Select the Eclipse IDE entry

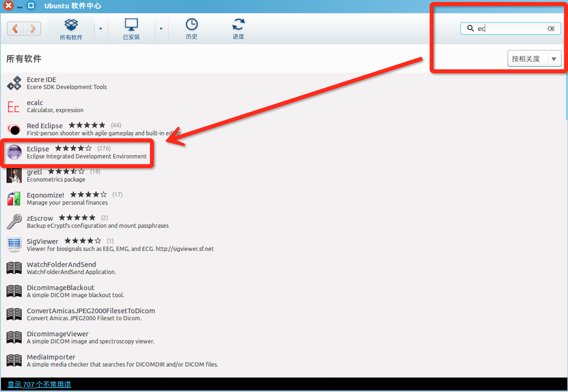tap(86, 153)
